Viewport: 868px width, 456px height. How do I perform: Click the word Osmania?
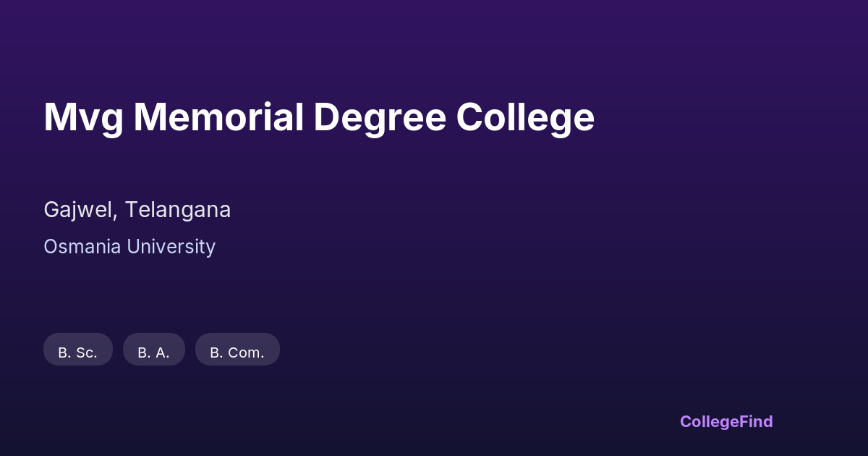[x=82, y=247]
